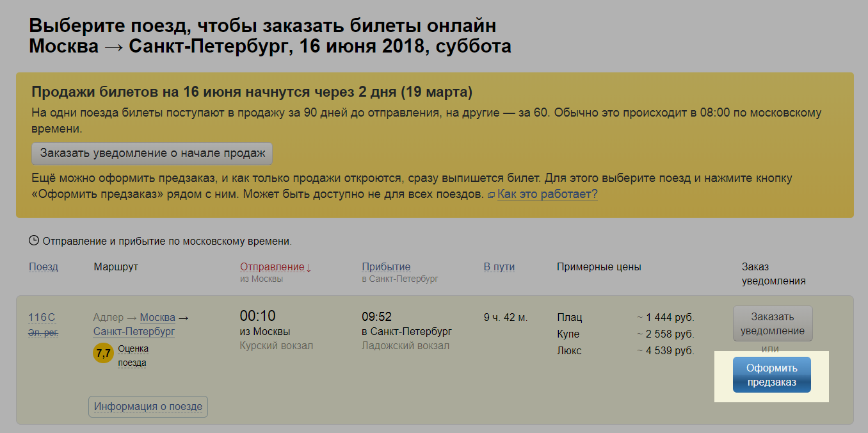The width and height of the screenshot is (868, 433).
Task: Click the external-link icon before 'Как это работает?'
Action: coord(491,195)
